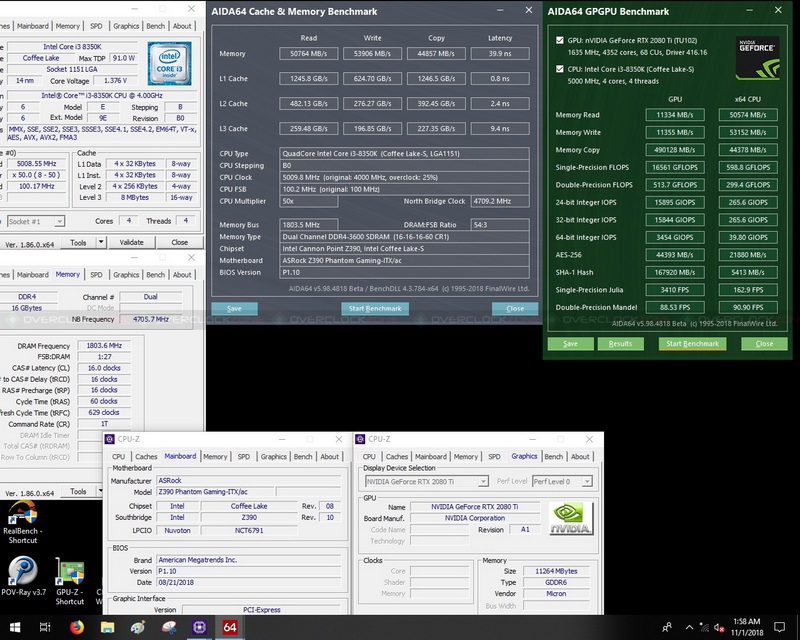Click the muted volume tray icon
The width and height of the screenshot is (800, 640).
(719, 627)
